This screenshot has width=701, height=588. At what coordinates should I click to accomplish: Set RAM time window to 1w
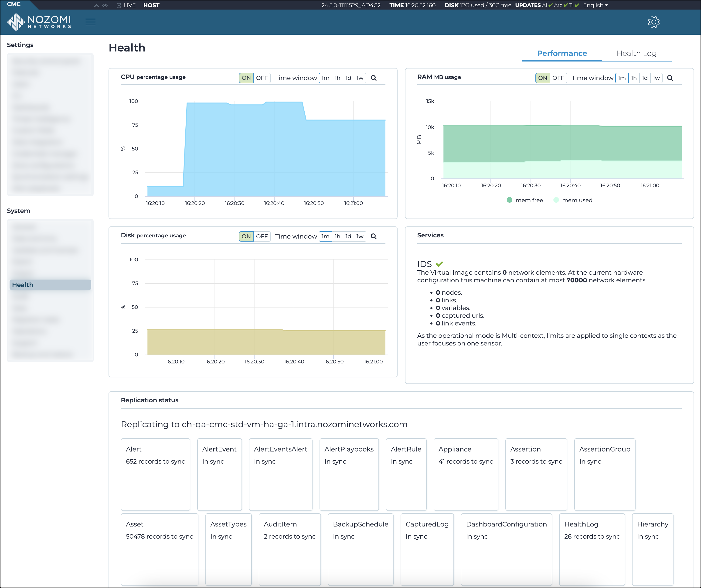pos(656,78)
